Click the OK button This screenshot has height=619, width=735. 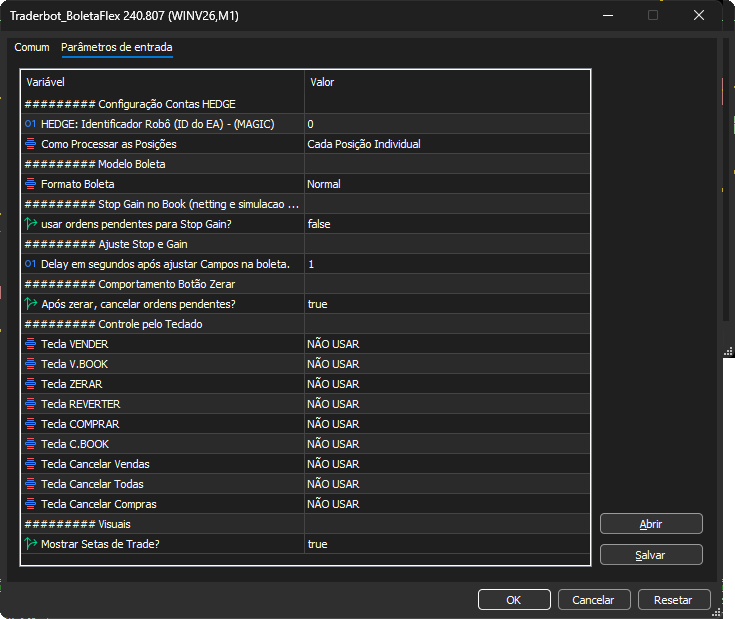514,600
